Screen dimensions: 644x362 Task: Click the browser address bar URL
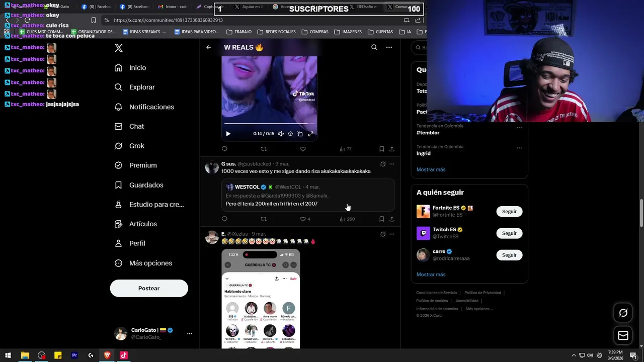point(169,20)
